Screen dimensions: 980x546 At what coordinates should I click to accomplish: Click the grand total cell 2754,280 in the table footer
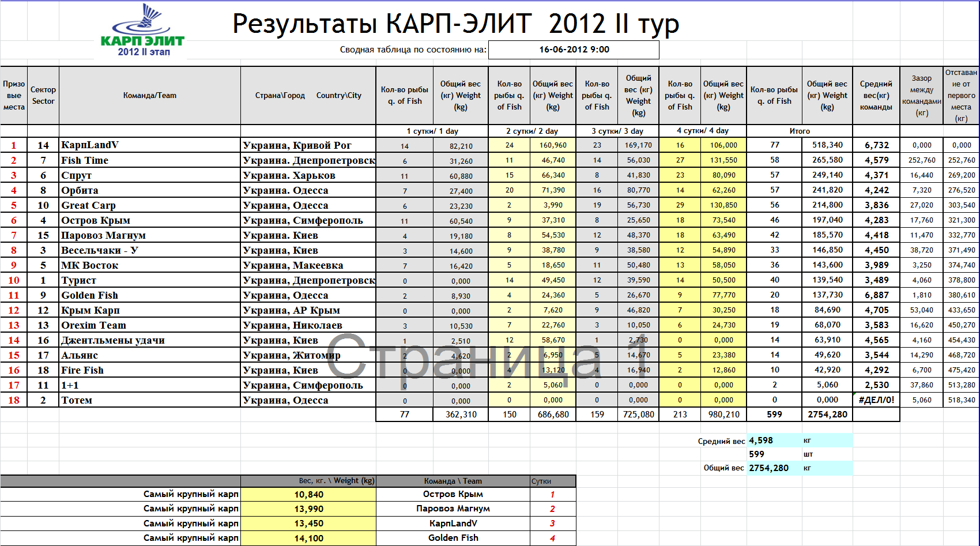pyautogui.click(x=827, y=415)
